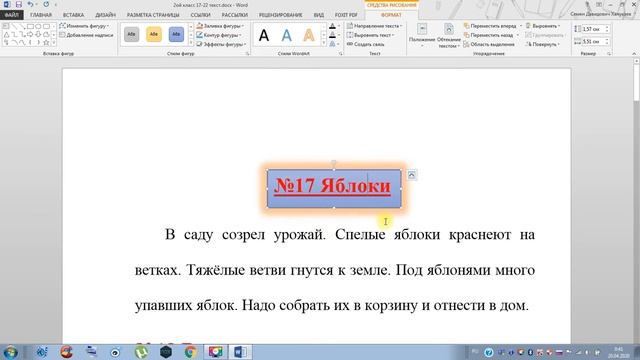Open the Выровнять текст dropdown
The image size is (640, 360).
click(x=371, y=35)
